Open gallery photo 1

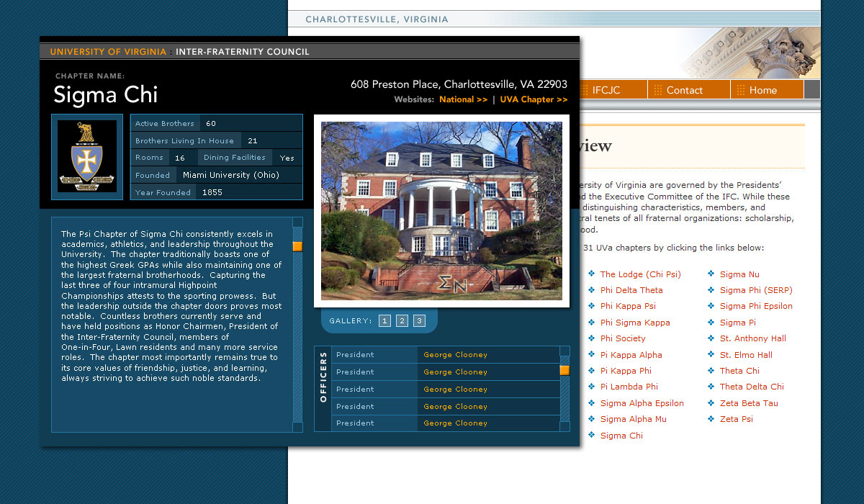[384, 321]
